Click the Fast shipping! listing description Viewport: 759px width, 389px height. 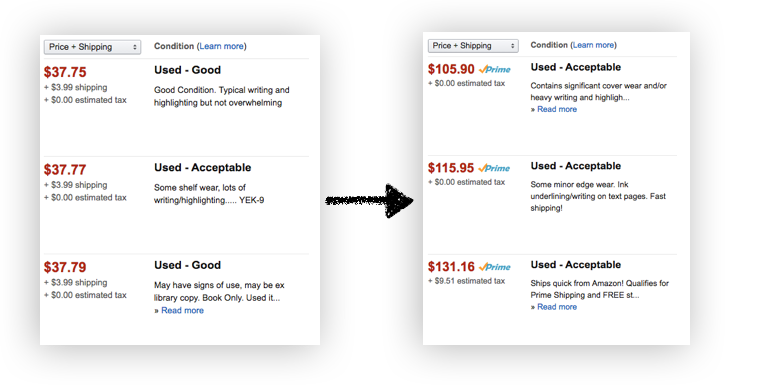(598, 196)
